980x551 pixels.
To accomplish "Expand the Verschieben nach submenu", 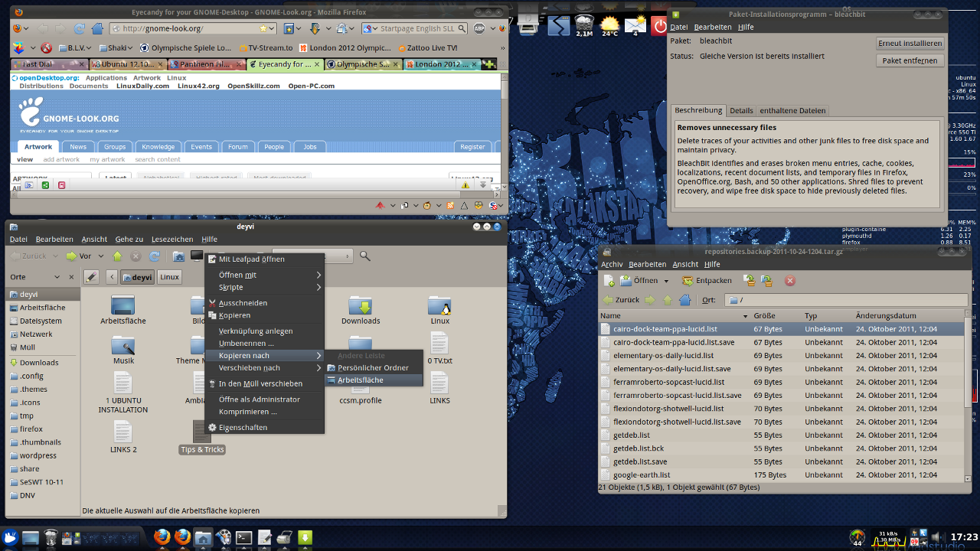I will point(264,367).
